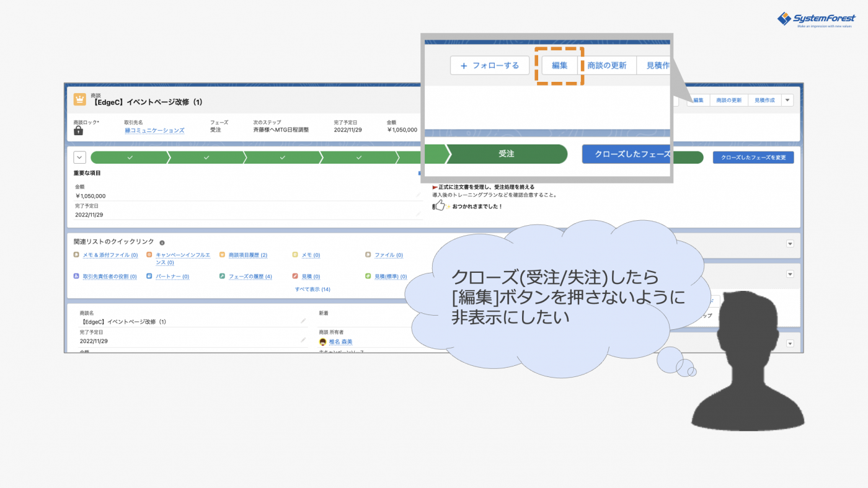
Task: Open the 商談項目履歴 (2) quick link
Action: tap(248, 255)
